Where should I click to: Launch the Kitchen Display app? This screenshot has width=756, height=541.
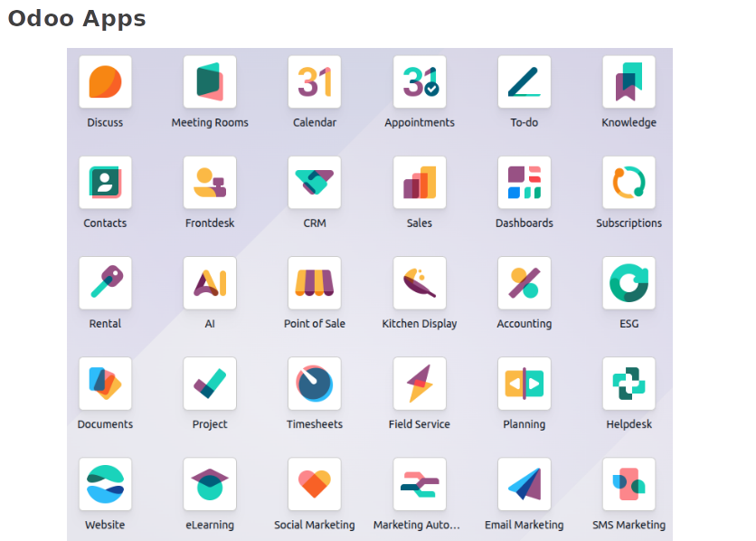point(420,283)
